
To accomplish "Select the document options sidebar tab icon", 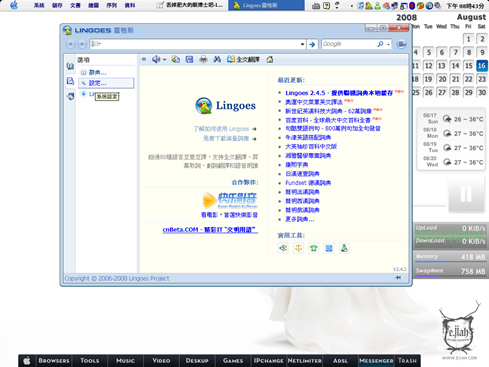I will (x=70, y=81).
